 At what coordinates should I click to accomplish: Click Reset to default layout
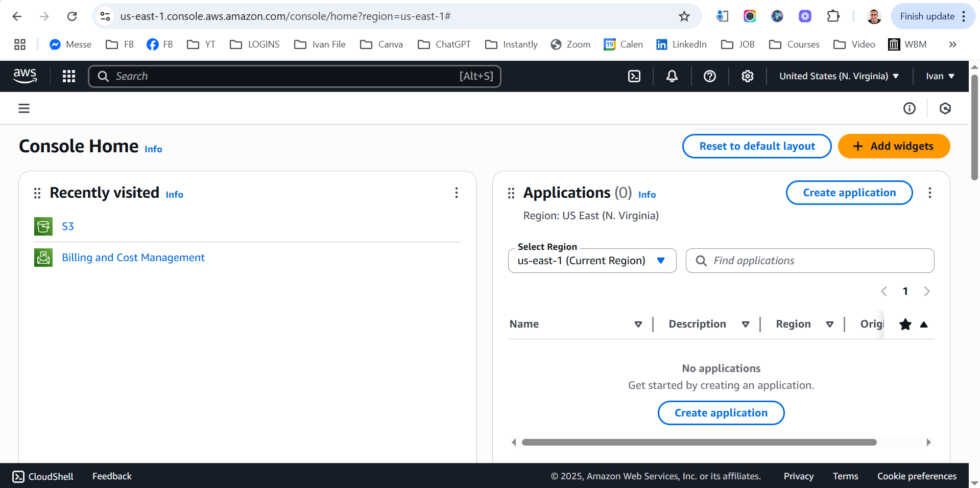757,146
